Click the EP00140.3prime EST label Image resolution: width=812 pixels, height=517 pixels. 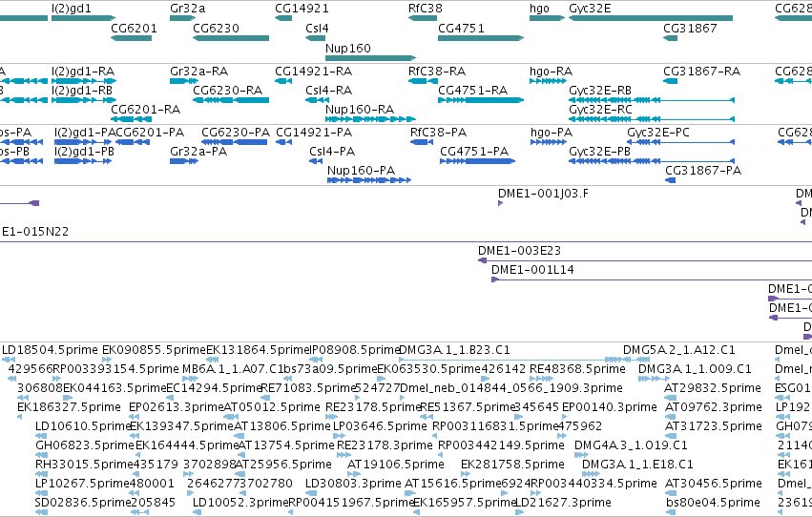(610, 407)
